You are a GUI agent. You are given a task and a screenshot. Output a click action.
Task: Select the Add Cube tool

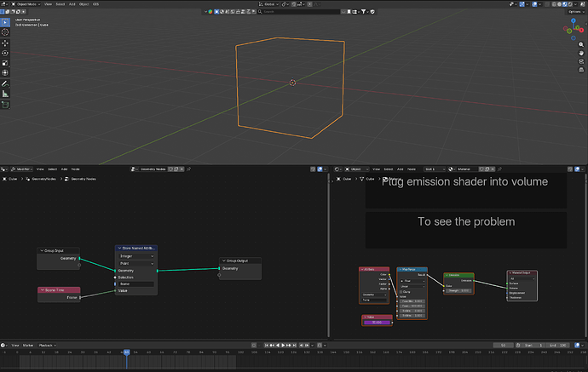click(5, 105)
